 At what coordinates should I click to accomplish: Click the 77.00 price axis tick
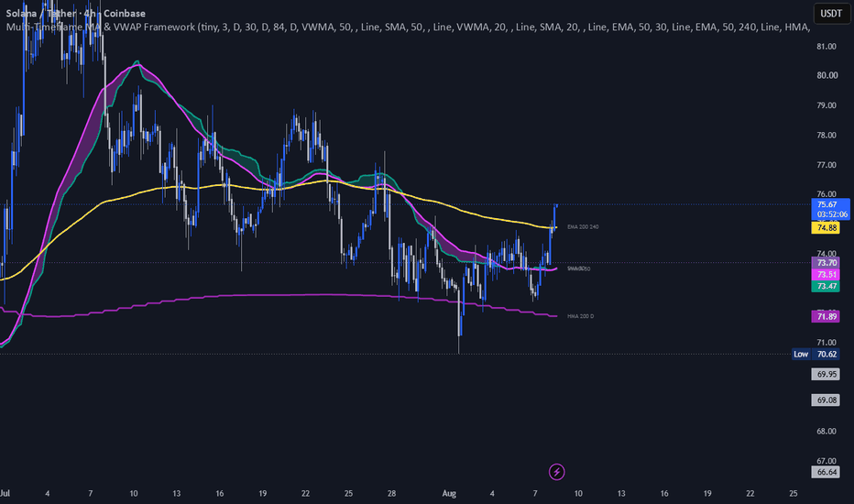click(x=827, y=165)
